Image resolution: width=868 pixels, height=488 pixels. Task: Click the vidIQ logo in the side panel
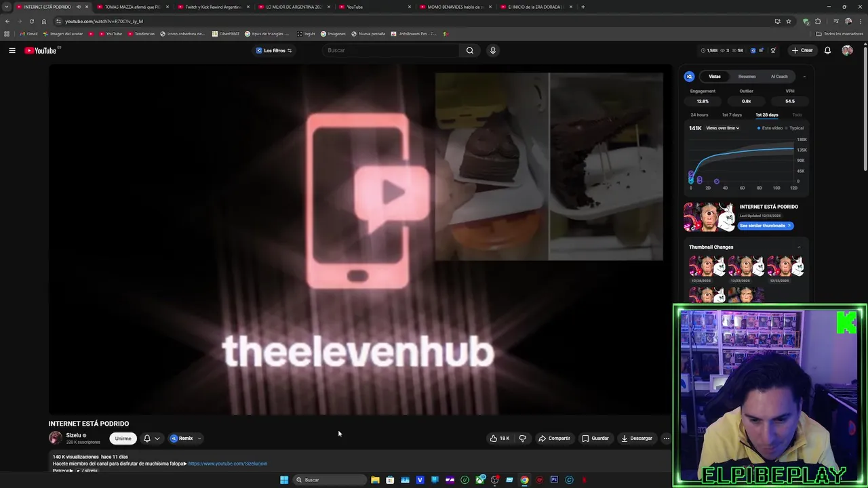tap(689, 77)
